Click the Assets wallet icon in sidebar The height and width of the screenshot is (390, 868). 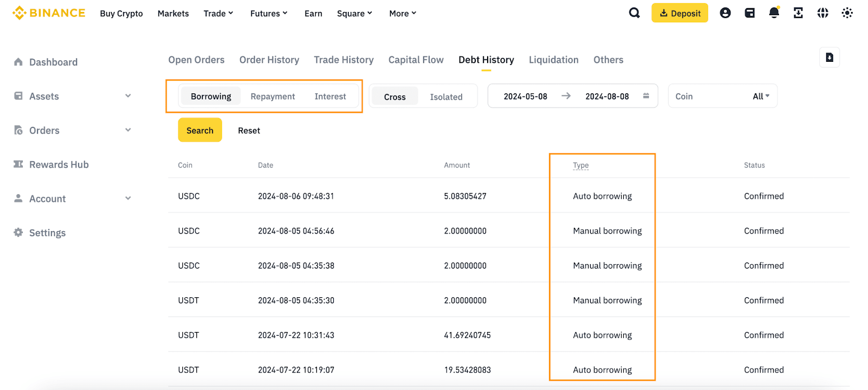[x=18, y=96]
